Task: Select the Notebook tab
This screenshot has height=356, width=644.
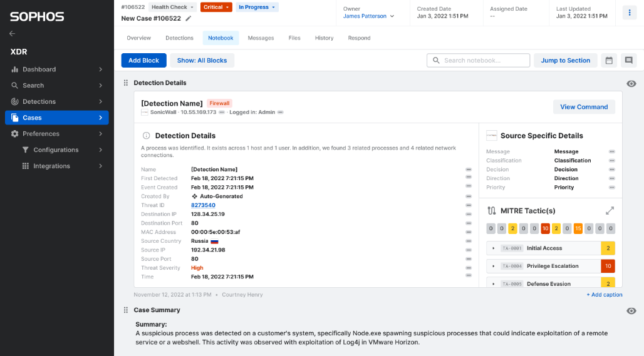Action: point(221,38)
